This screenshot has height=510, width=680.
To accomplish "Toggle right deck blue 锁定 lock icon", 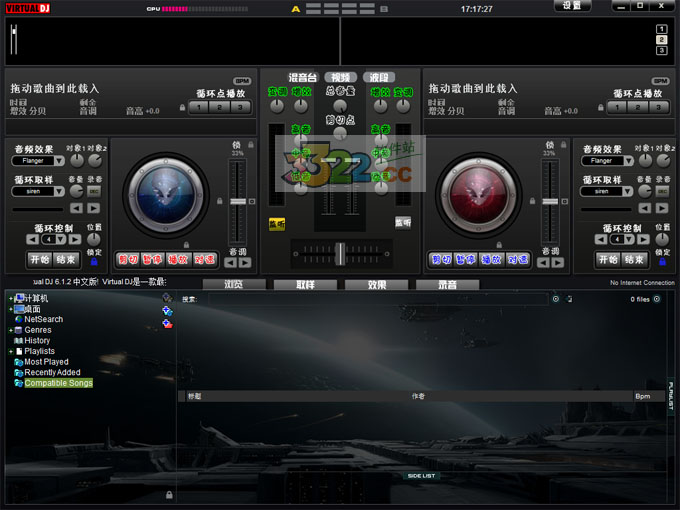I will (x=662, y=262).
